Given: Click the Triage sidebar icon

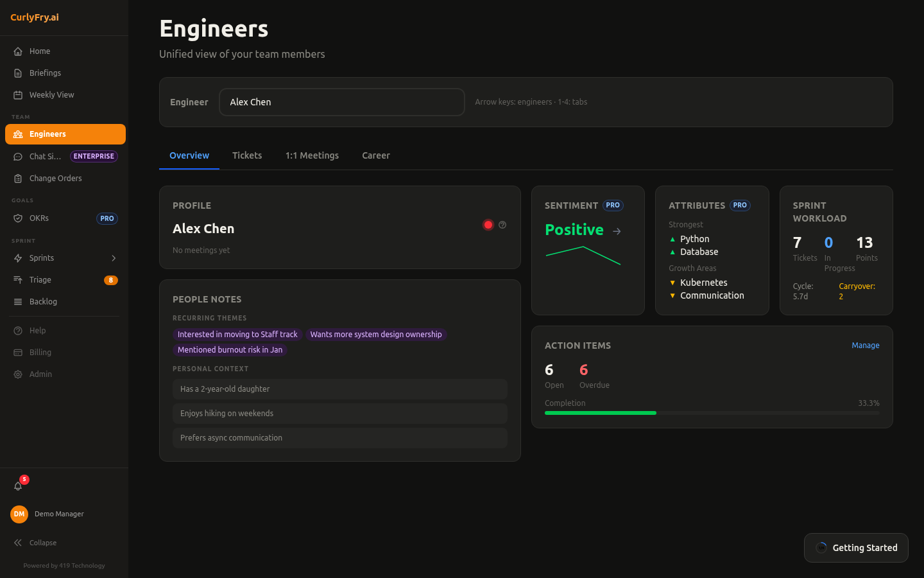Looking at the screenshot, I should pos(18,280).
